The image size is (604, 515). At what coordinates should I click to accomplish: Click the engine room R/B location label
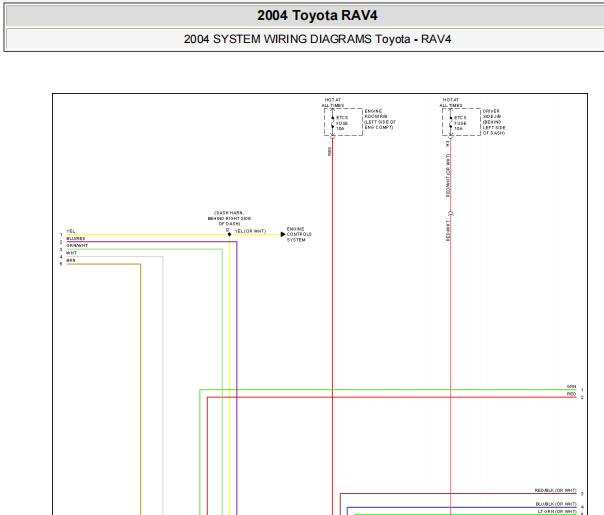pyautogui.click(x=380, y=119)
